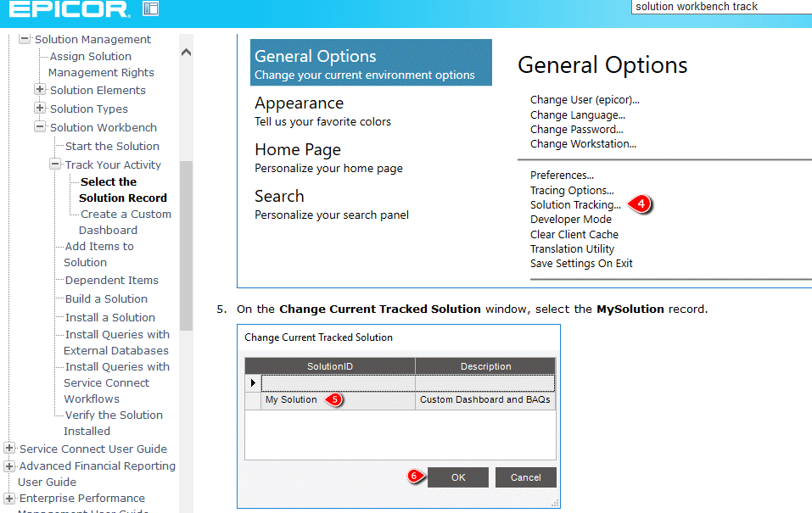812x513 pixels.
Task: Open Select the Solution Record topic
Action: [x=123, y=189]
